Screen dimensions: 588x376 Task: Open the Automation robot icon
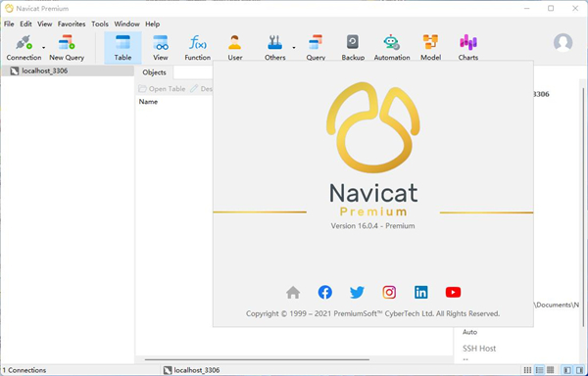[391, 43]
